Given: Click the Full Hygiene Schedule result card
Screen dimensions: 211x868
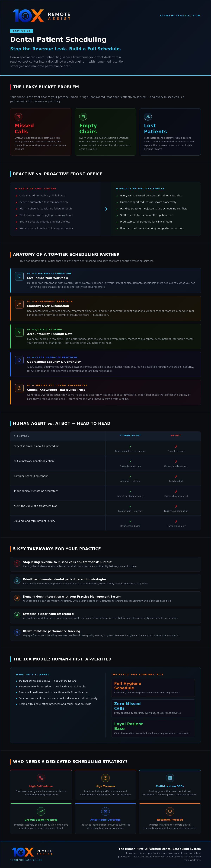Looking at the screenshot, I should click(153, 688).
